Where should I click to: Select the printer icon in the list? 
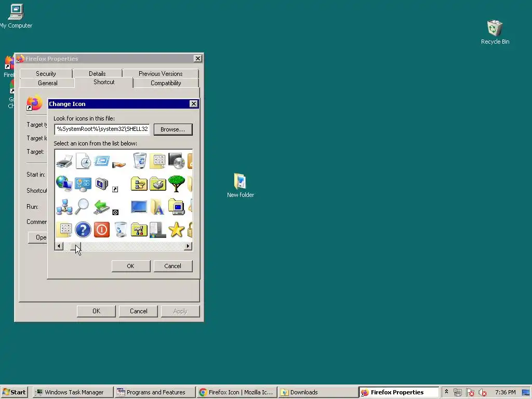click(64, 161)
